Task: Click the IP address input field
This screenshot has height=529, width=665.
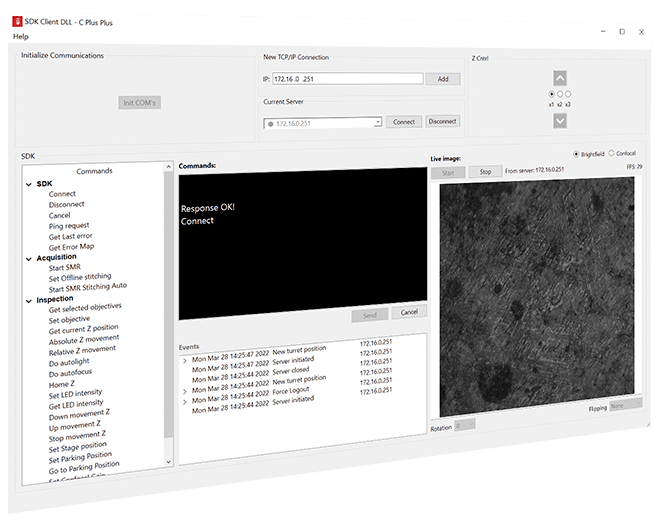Action: (x=348, y=79)
